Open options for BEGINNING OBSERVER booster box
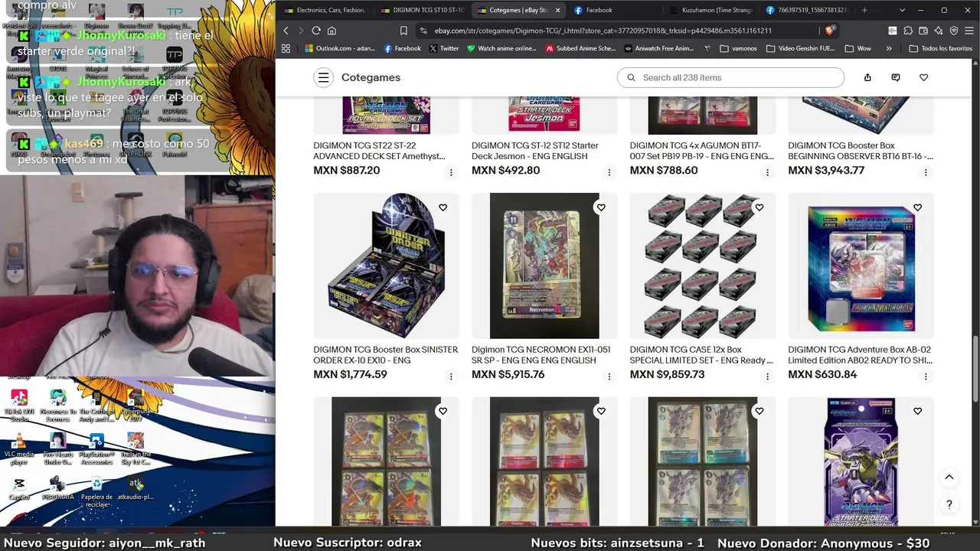 click(x=926, y=172)
